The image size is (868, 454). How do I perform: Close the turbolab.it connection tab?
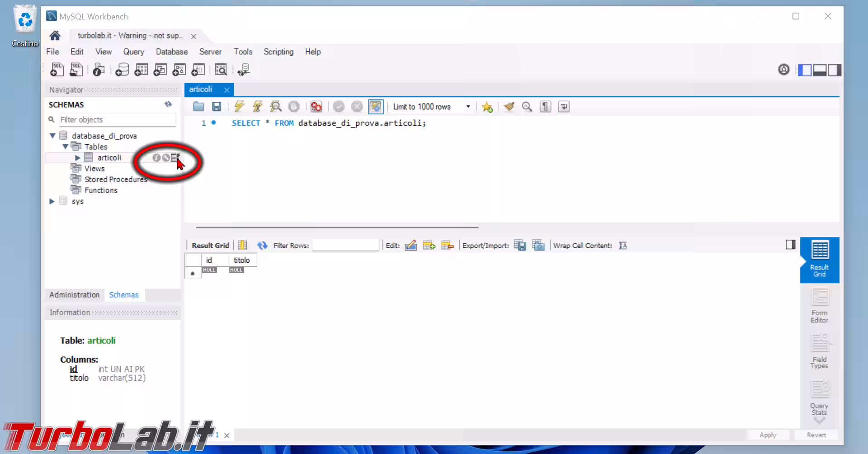193,36
